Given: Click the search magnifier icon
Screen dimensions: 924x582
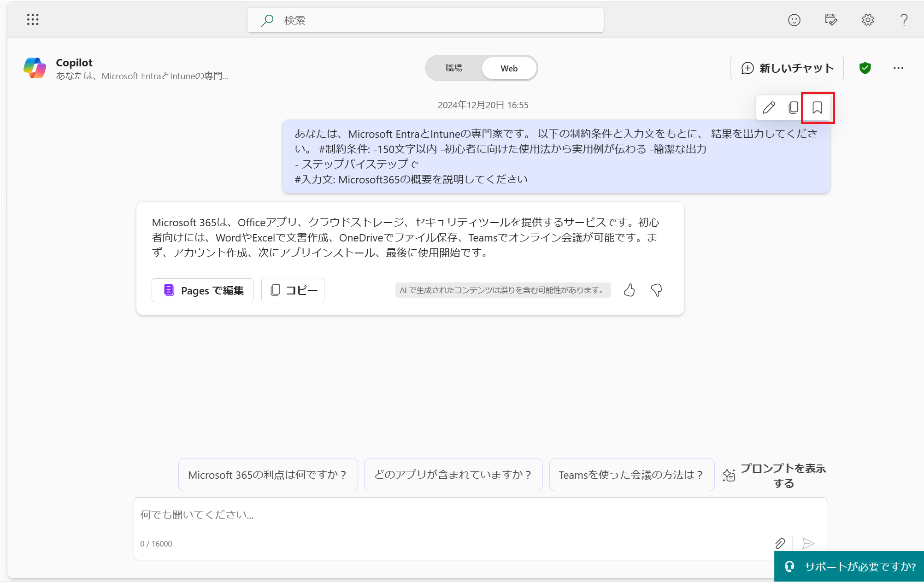Looking at the screenshot, I should pyautogui.click(x=267, y=20).
